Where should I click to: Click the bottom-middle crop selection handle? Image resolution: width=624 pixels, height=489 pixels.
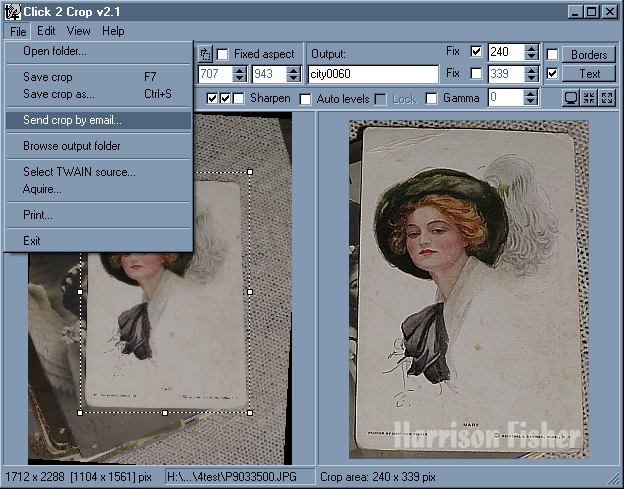165,413
